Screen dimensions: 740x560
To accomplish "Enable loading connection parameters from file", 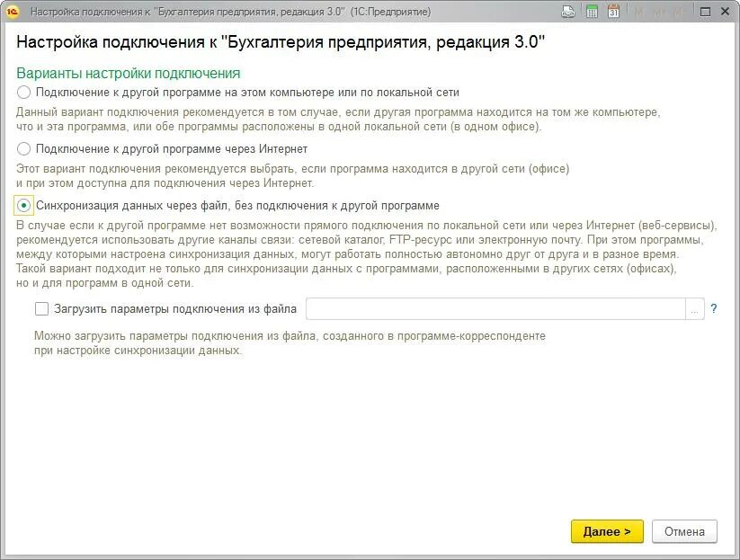I will tap(41, 309).
